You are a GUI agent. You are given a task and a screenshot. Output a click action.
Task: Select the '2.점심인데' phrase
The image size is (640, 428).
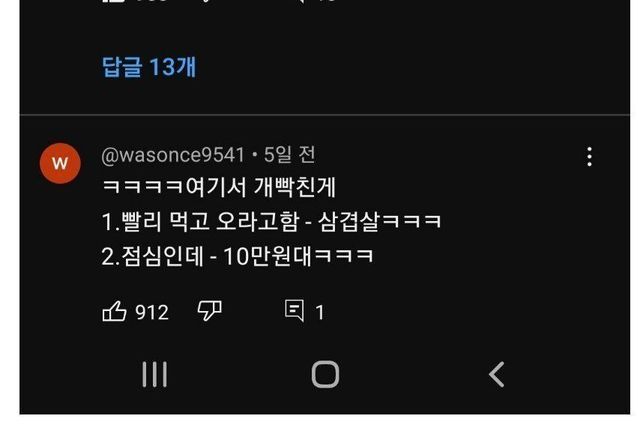point(152,257)
